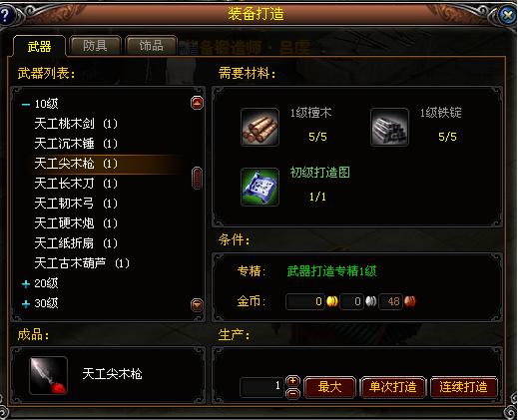The image size is (518, 420).
Task: Click the production quantity input field
Action: [261, 387]
